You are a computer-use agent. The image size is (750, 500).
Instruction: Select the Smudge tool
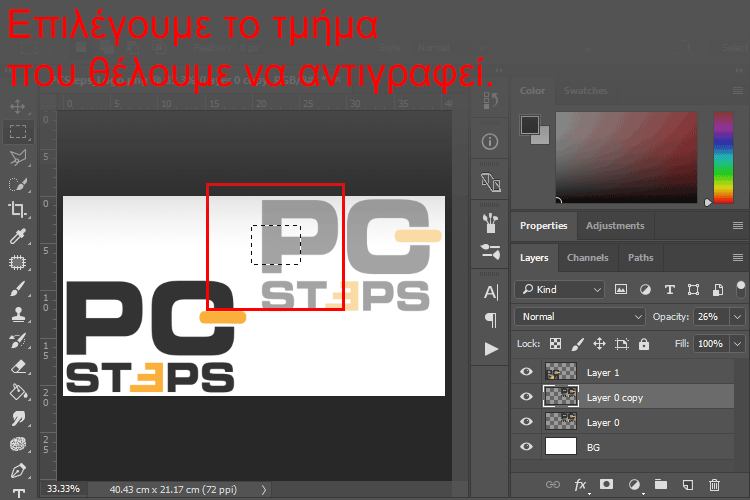[x=18, y=419]
